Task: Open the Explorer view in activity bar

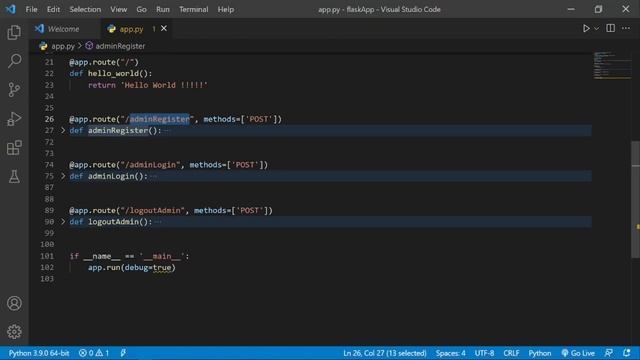Action: (x=14, y=32)
